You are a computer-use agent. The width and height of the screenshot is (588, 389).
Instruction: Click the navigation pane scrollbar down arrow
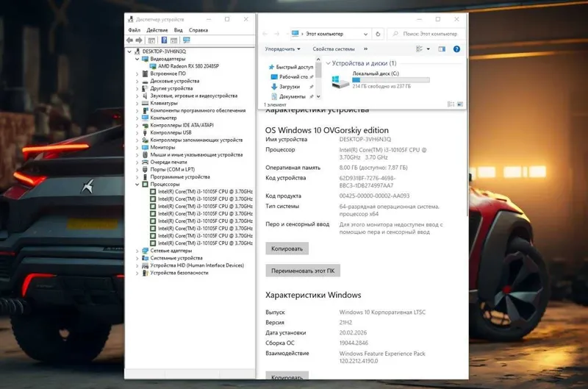pyautogui.click(x=318, y=97)
